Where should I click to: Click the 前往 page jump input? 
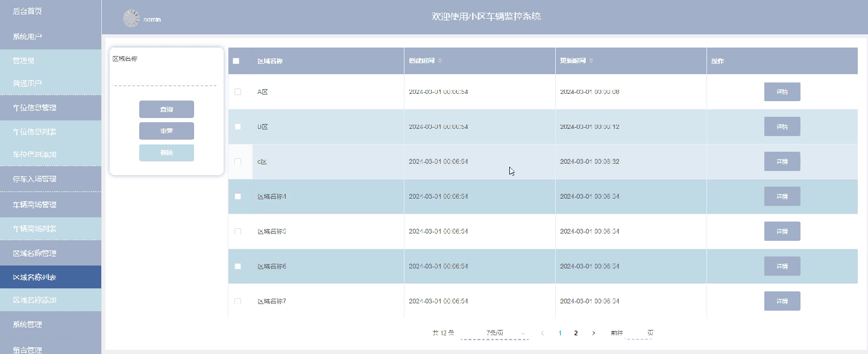[x=639, y=333]
